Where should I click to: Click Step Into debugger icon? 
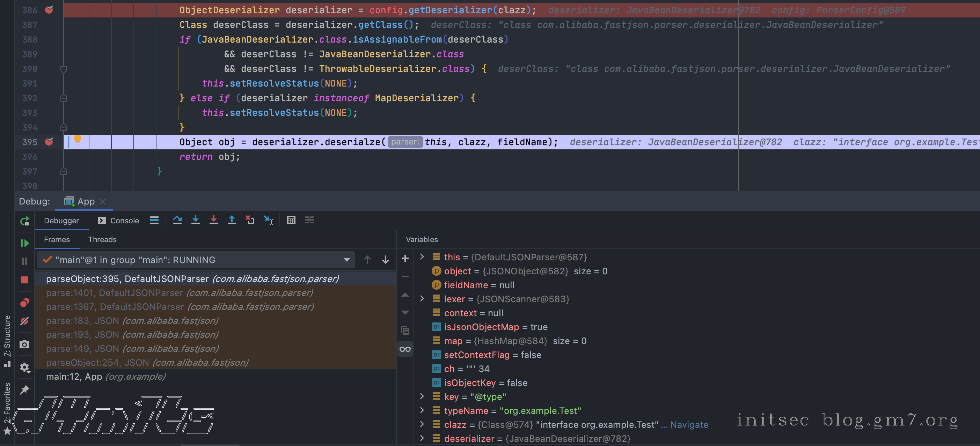click(x=195, y=220)
